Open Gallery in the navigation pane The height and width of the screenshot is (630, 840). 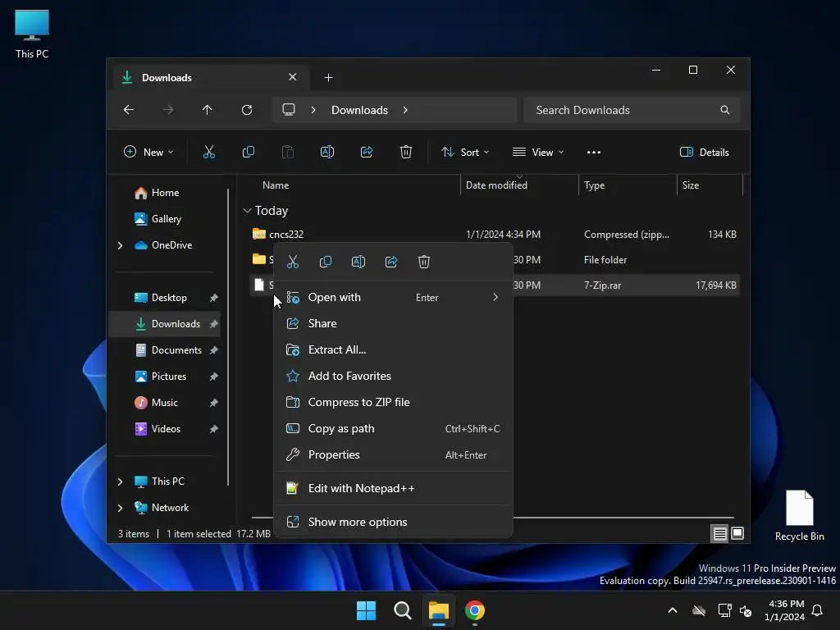point(165,219)
